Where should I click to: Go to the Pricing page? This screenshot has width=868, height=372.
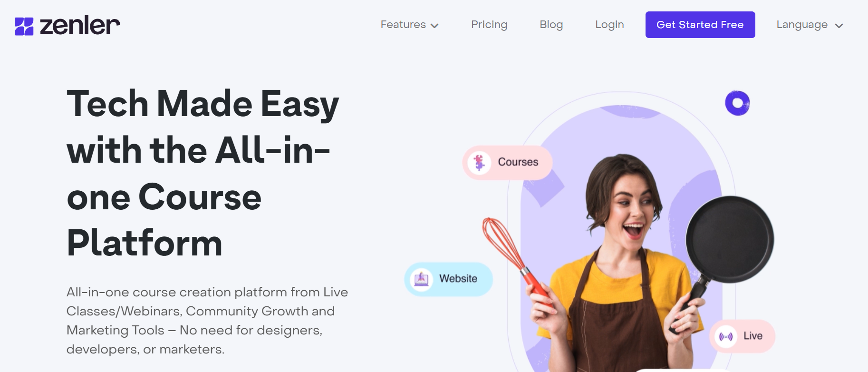click(x=489, y=25)
